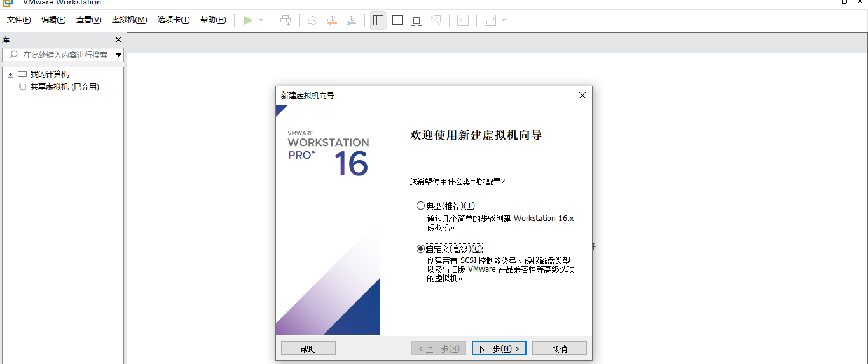This screenshot has width=868, height=364.
Task: Click the console view terminal icon
Action: click(x=463, y=20)
